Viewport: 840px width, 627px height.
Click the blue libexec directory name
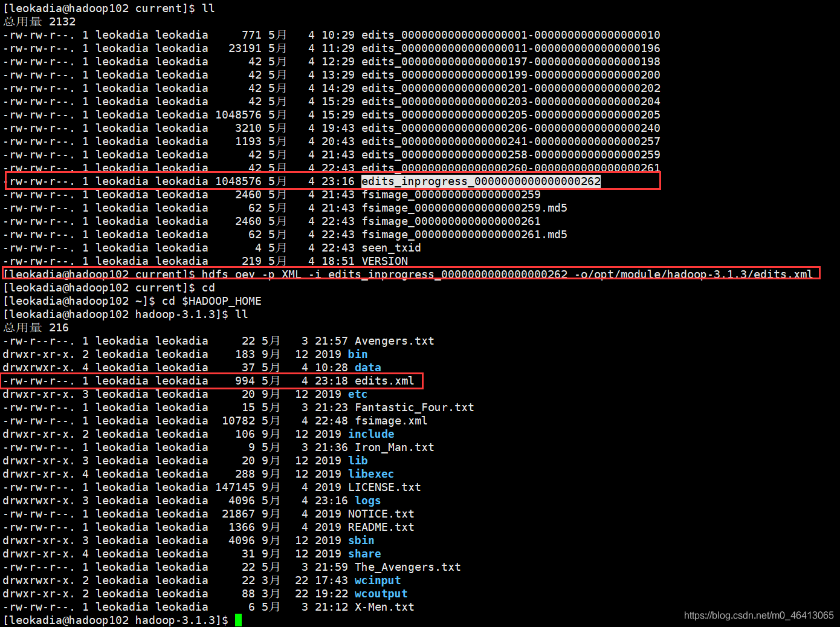tap(371, 474)
